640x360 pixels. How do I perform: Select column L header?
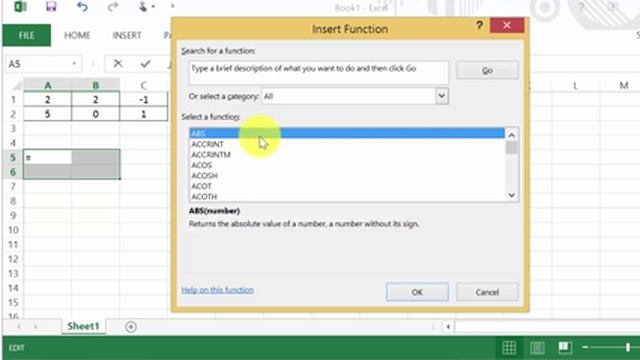click(x=576, y=85)
